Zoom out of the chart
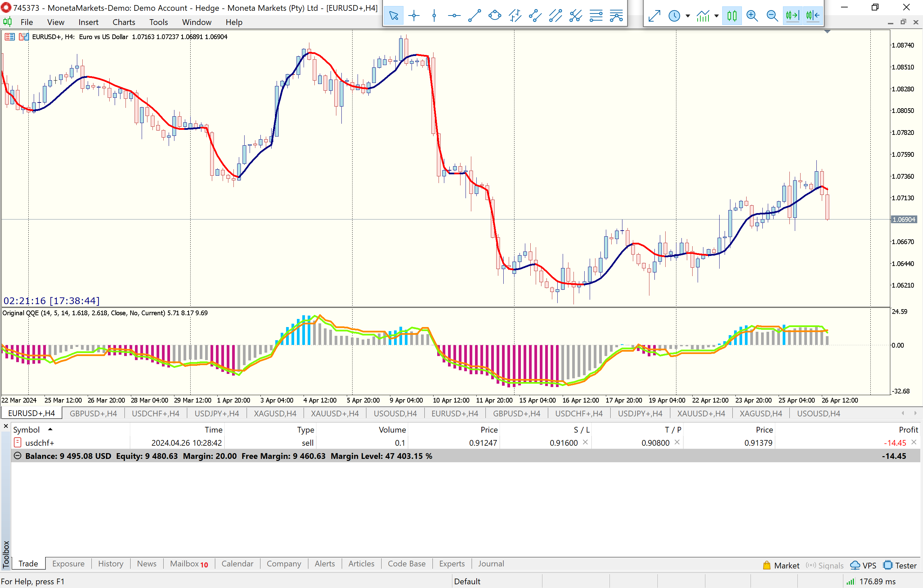This screenshot has height=588, width=923. point(772,16)
